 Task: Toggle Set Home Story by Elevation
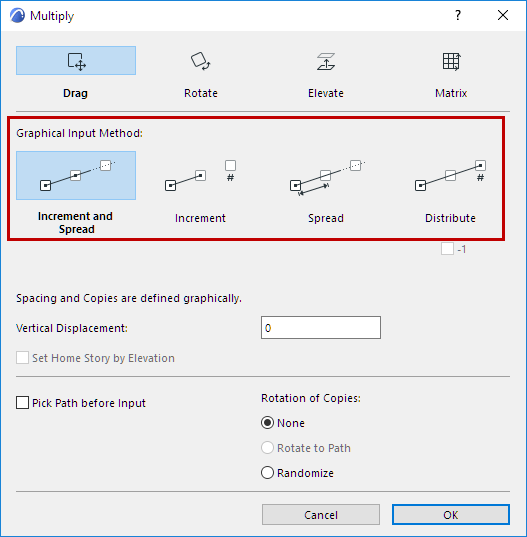point(23,358)
